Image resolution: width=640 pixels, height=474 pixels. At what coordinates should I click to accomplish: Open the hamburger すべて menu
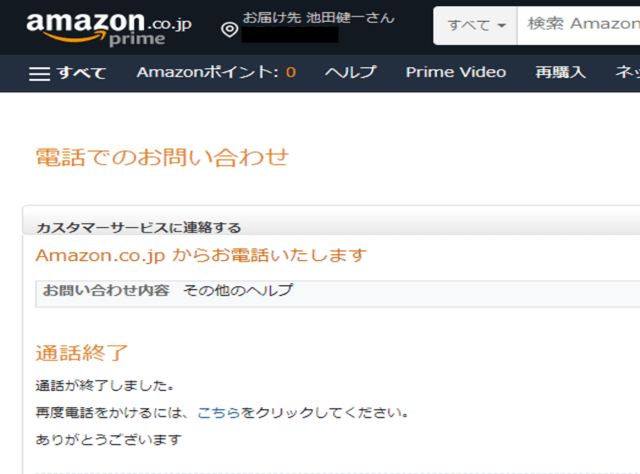pyautogui.click(x=67, y=73)
